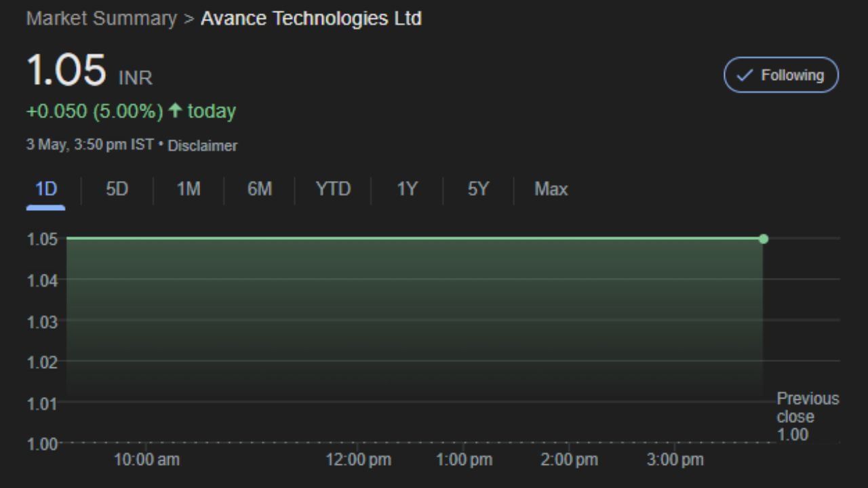The image size is (868, 488).
Task: Show the Max historical chart
Action: pos(550,190)
